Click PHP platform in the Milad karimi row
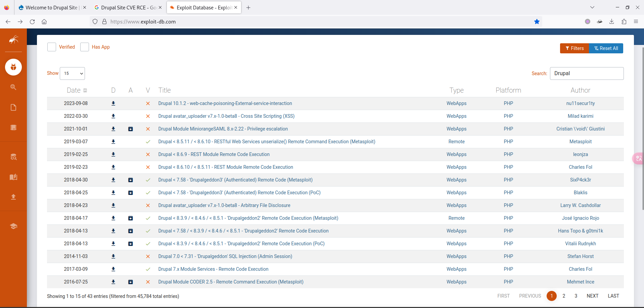 click(508, 116)
